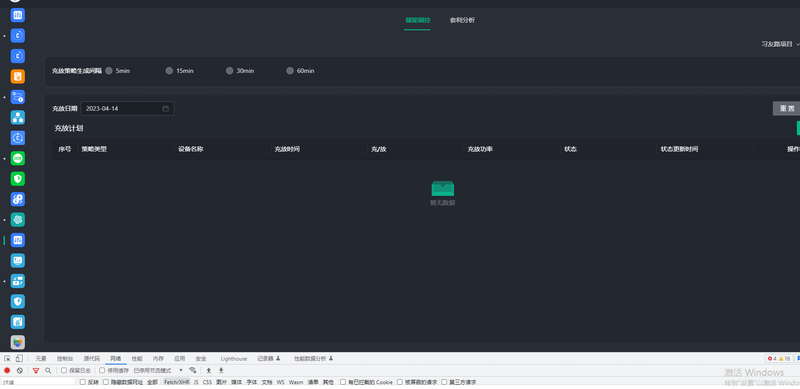The height and width of the screenshot is (389, 800).
Task: Open the teal swirl ChatGPT-style sidebar icon
Action: [x=18, y=220]
